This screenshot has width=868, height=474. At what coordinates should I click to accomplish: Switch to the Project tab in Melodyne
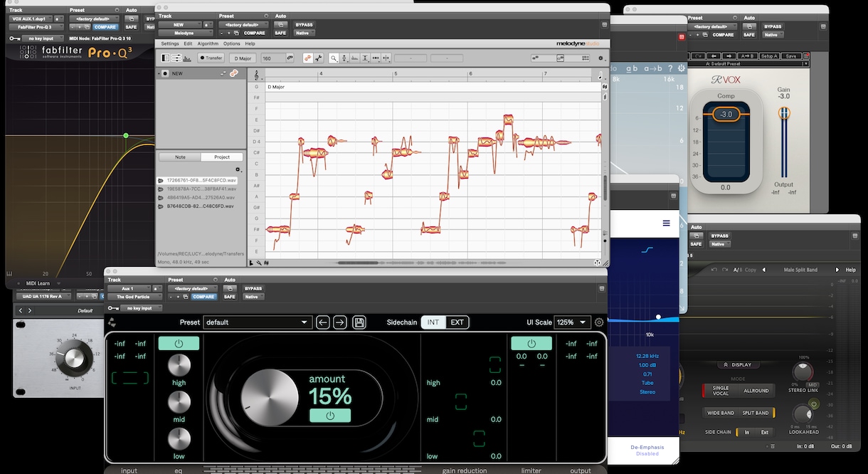[x=222, y=157]
